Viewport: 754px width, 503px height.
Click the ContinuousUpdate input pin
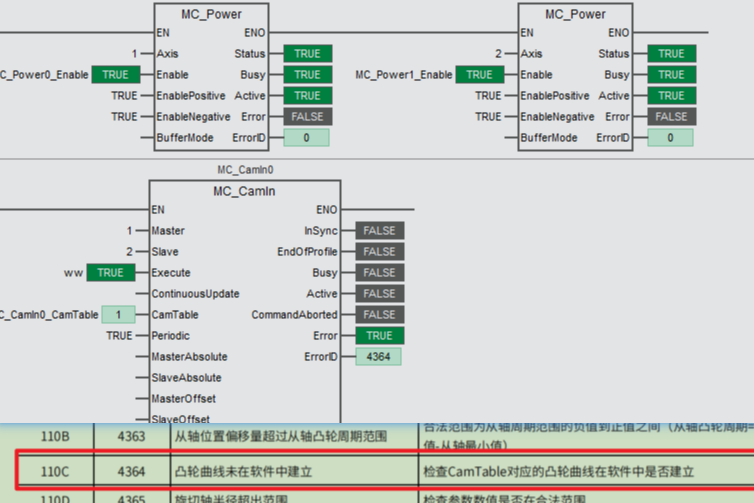coord(195,294)
